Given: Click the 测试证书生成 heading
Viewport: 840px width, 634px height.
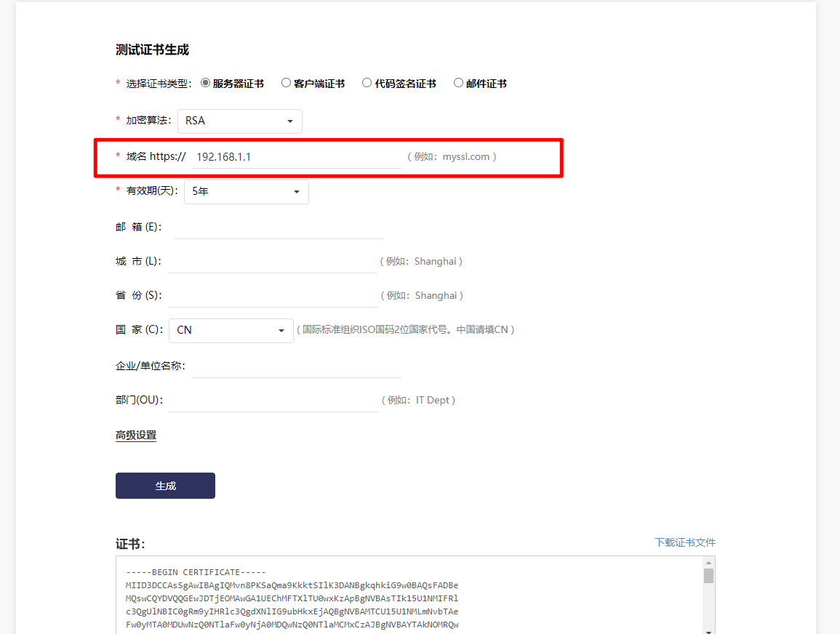Looking at the screenshot, I should tap(152, 49).
